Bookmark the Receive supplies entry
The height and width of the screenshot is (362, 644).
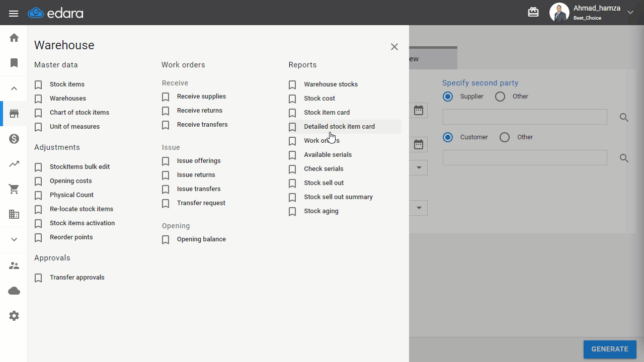click(166, 97)
